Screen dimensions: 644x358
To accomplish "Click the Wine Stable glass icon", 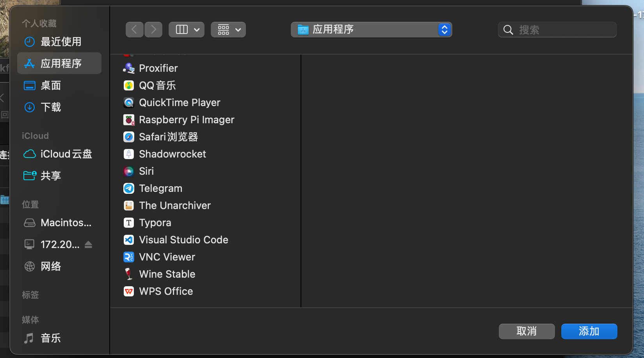I will tap(129, 274).
